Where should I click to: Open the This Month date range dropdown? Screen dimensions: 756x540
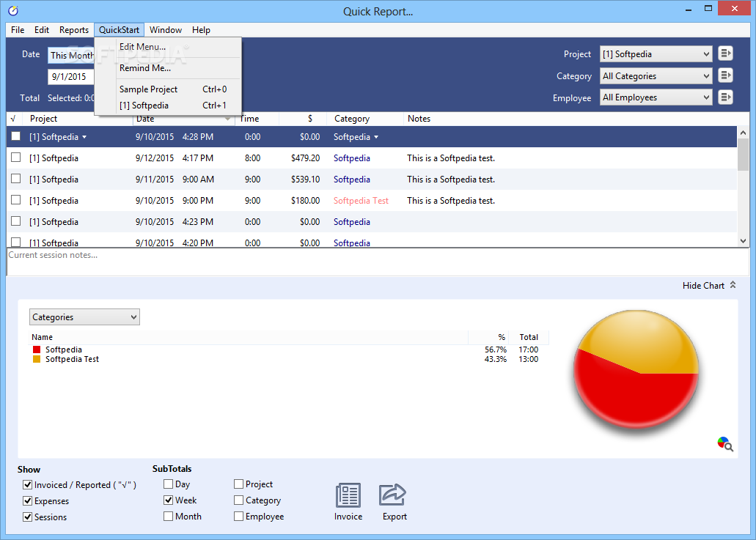[71, 56]
